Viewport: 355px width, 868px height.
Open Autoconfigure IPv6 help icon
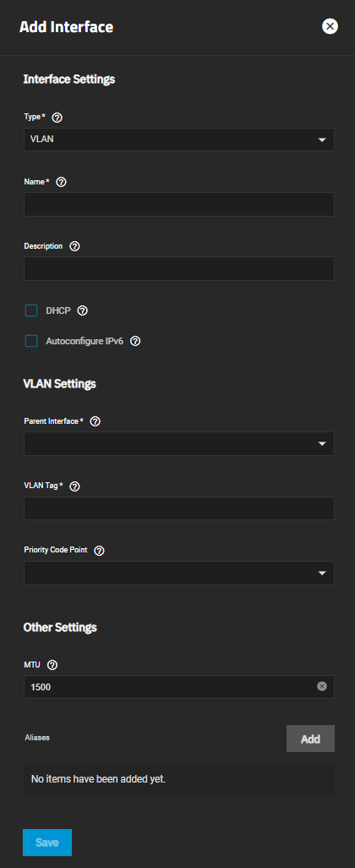pos(135,341)
